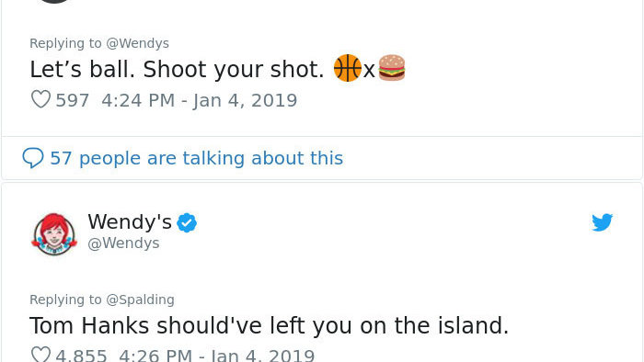Screen dimensions: 644x362
Task: Open Wendy's profile avatar image
Action: pos(54,234)
